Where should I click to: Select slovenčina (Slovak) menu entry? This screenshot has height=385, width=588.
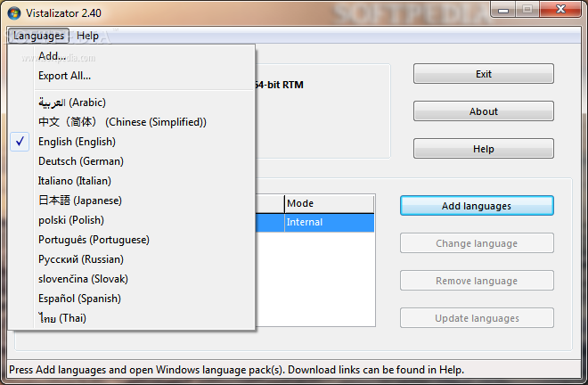pyautogui.click(x=132, y=279)
